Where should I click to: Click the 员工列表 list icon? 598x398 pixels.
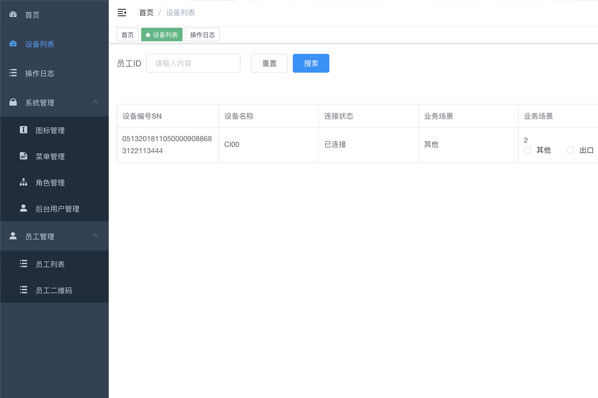(x=23, y=264)
